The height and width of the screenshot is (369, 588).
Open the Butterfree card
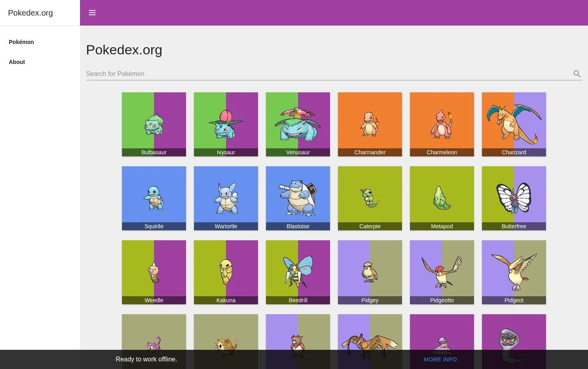[x=514, y=198]
